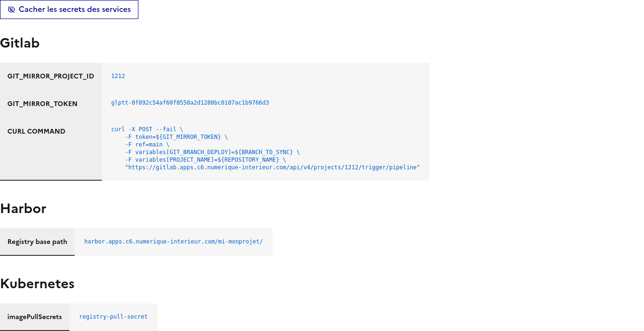Screen dimensions: 644x331
Task: Select the GIT_MIRROR_TOKEN row label
Action: pyautogui.click(x=42, y=104)
